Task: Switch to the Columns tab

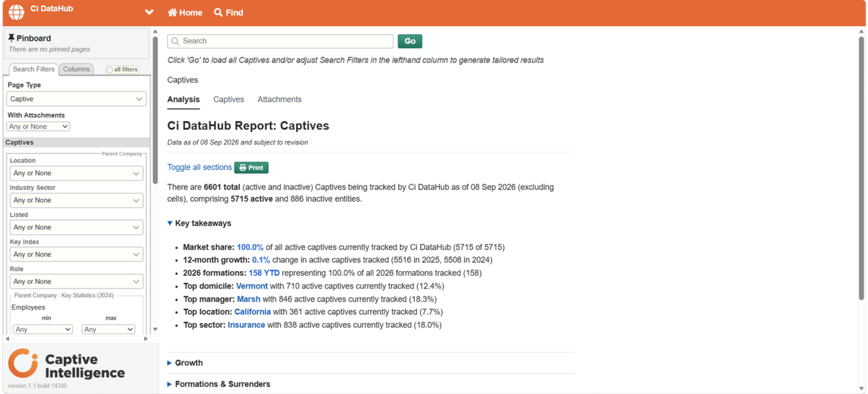Action: [x=76, y=69]
